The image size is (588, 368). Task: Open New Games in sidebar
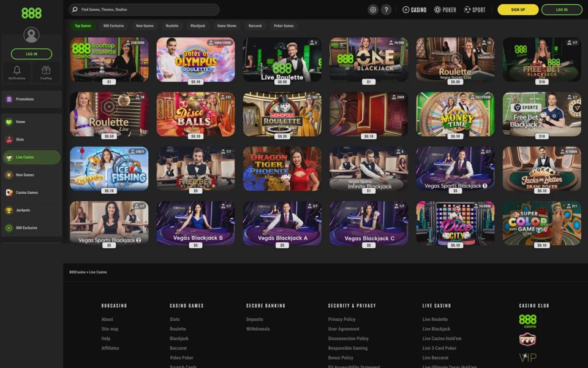click(31, 175)
